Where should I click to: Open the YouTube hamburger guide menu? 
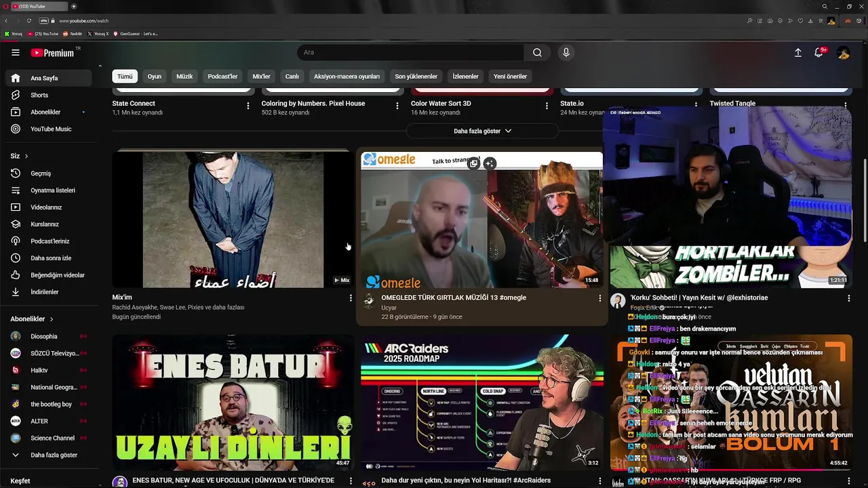(16, 52)
